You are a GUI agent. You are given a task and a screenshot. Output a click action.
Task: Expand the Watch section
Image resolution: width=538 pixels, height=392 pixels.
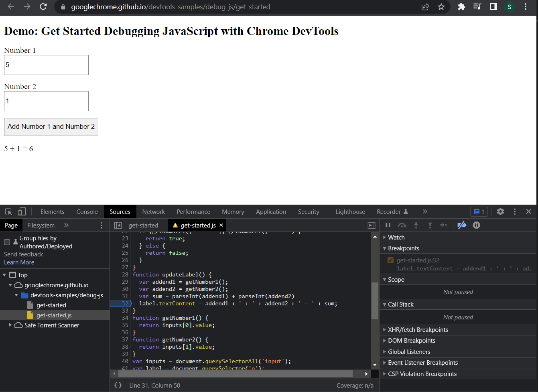tap(386, 237)
